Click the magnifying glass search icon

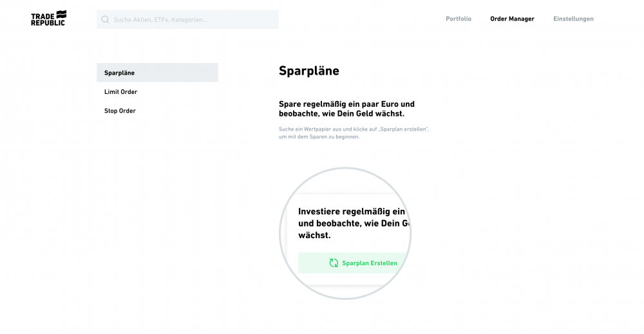click(105, 19)
